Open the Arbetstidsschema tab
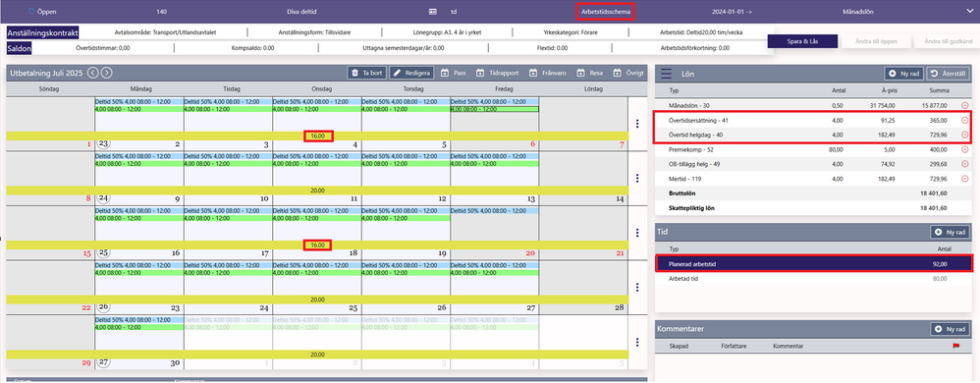 click(x=604, y=11)
